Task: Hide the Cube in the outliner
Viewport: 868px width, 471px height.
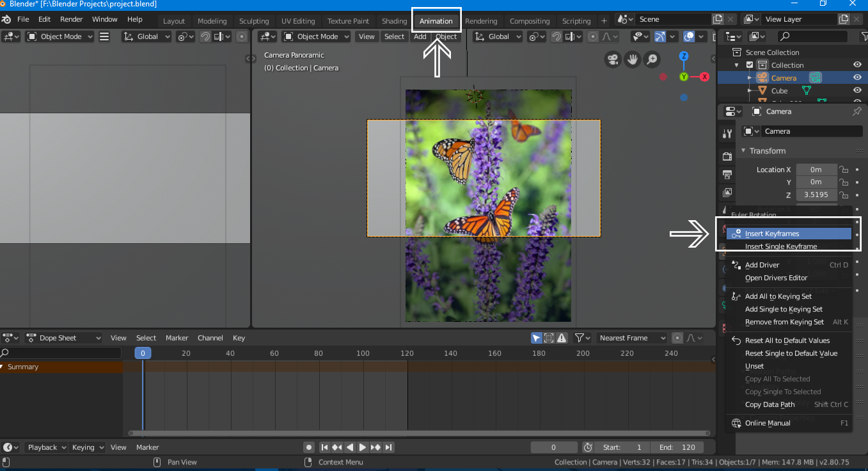Action: click(857, 91)
